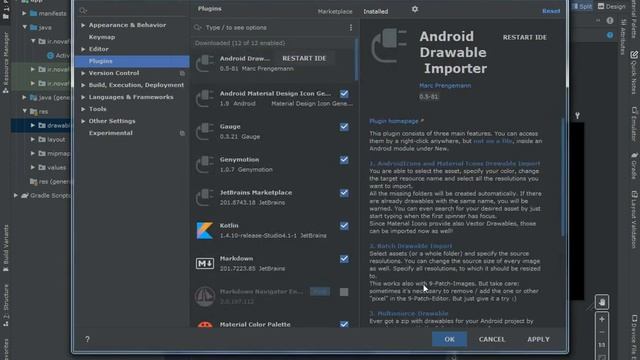The height and width of the screenshot is (360, 640).
Task: Select the JetBrains Marketplace plugin icon
Action: pyautogui.click(x=204, y=198)
